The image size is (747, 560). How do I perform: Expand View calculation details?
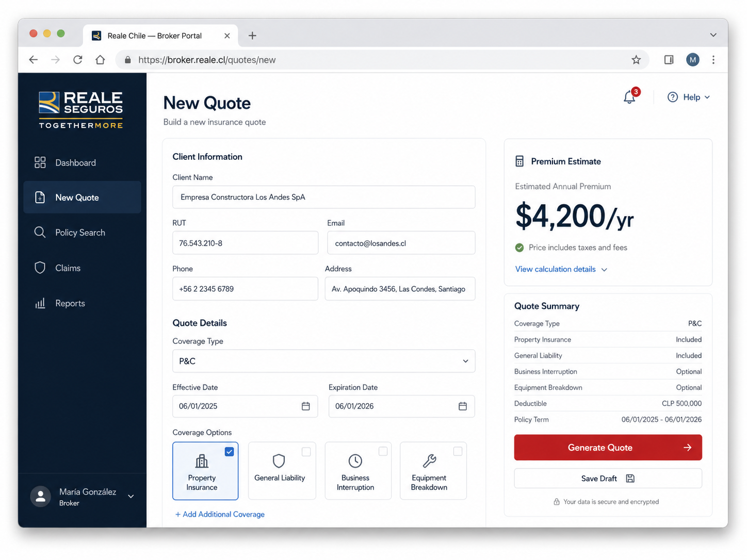[x=561, y=269]
